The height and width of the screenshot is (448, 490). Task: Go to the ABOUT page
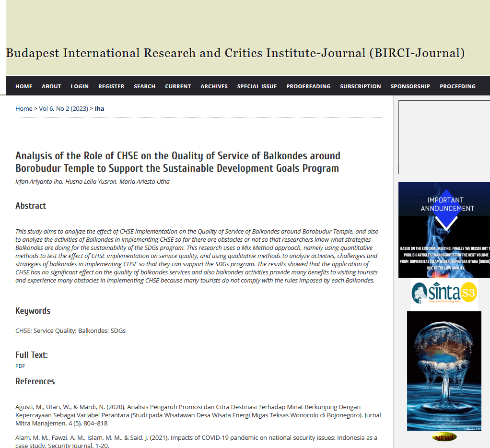(51, 86)
